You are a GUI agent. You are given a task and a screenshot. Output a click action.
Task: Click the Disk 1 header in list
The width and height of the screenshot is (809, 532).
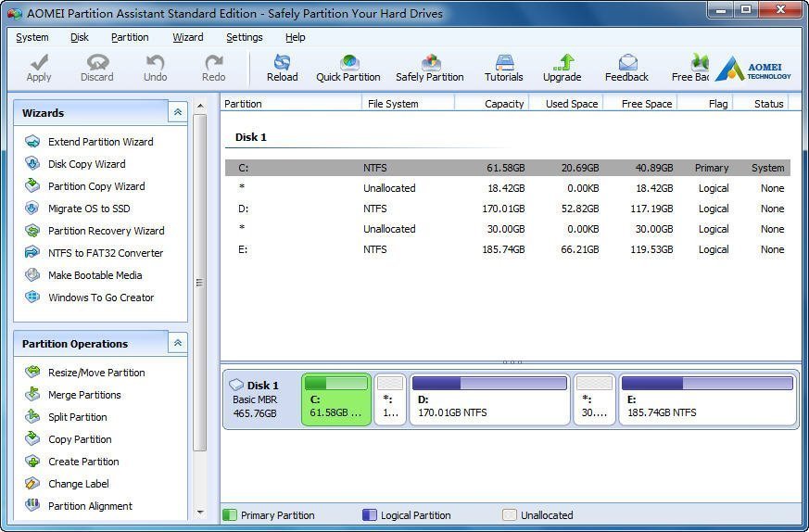pos(251,137)
